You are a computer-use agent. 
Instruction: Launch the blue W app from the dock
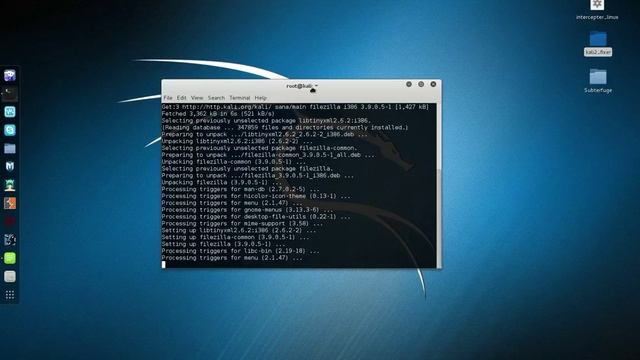click(10, 112)
